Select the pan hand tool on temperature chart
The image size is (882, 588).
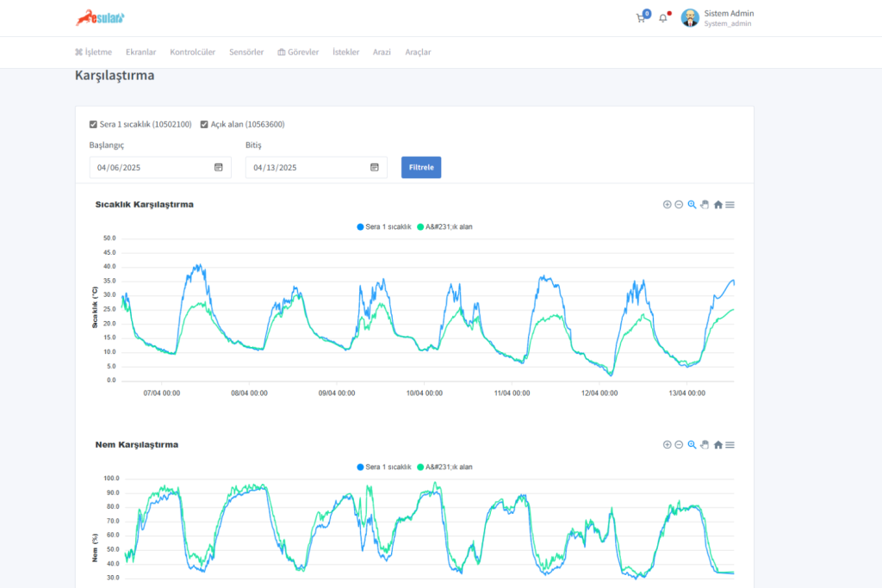pyautogui.click(x=704, y=205)
